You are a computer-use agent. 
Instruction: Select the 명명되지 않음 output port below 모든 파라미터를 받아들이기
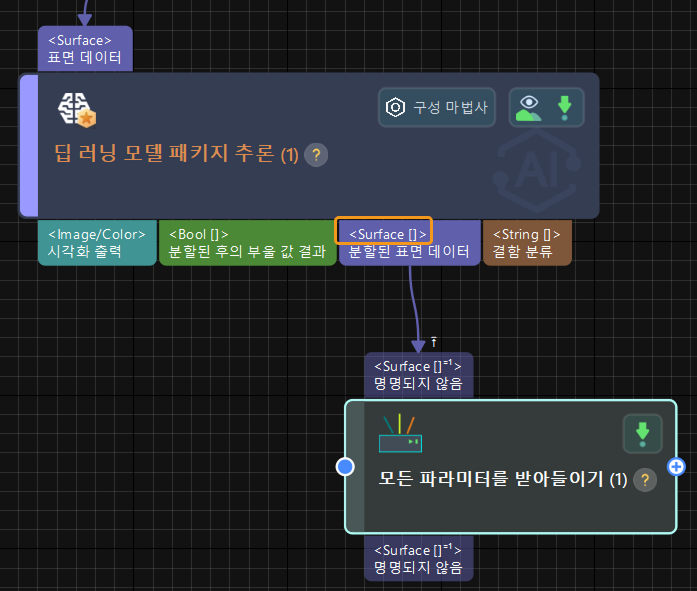click(x=418, y=559)
